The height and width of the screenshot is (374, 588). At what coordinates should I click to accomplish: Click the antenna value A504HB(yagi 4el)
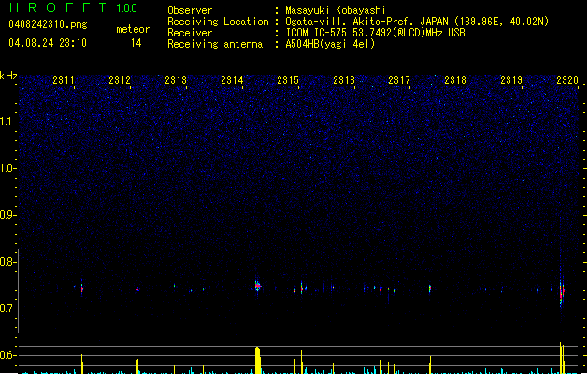[330, 44]
